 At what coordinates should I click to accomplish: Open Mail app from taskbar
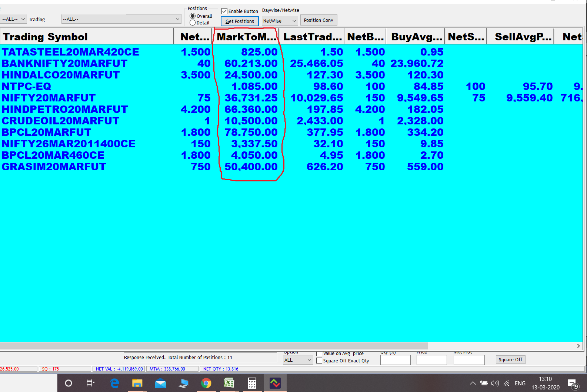160,383
